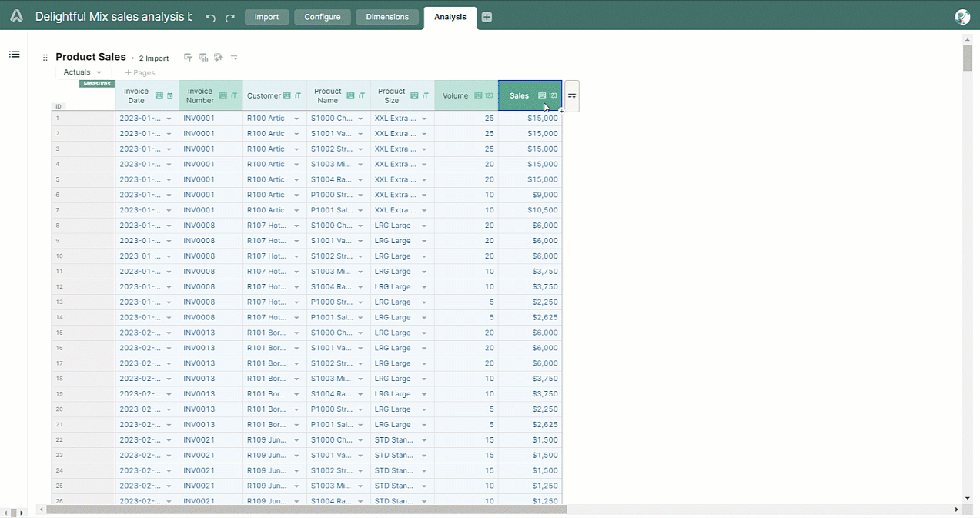
Task: Click Invoice Number text type icon
Action: pos(233,95)
